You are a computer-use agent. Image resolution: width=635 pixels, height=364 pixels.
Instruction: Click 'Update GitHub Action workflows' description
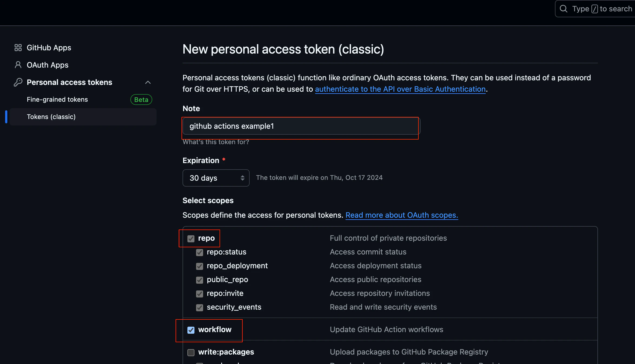(x=386, y=329)
